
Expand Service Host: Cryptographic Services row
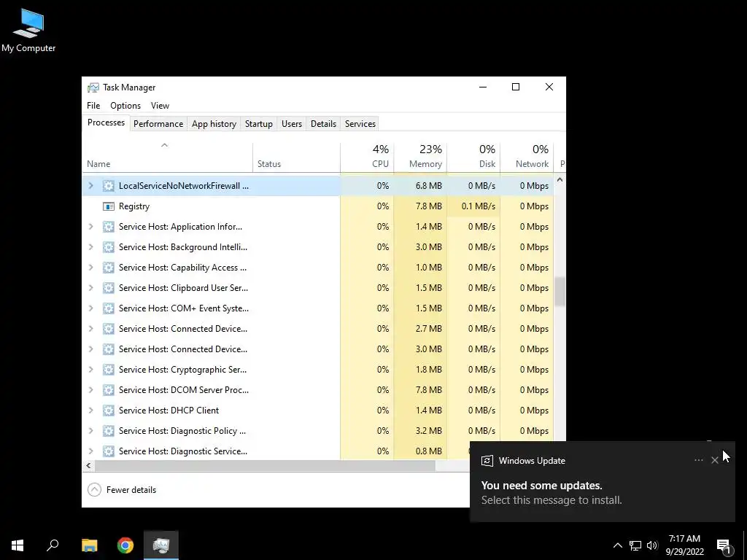coord(91,370)
